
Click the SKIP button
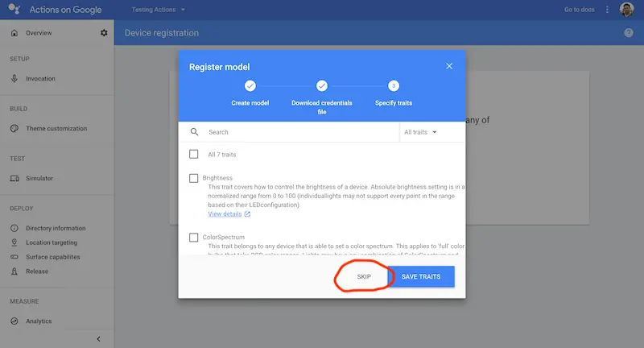coord(364,276)
